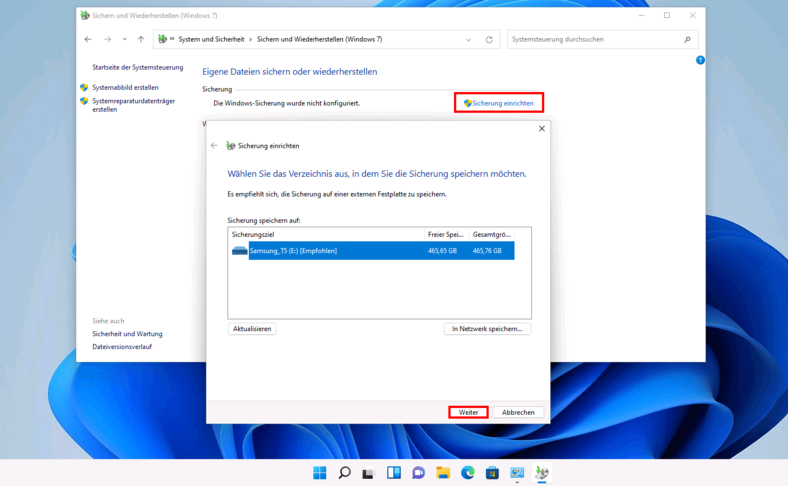Open the recent locations chevron in the navigation bar
The width and height of the screenshot is (788, 486).
pyautogui.click(x=124, y=40)
